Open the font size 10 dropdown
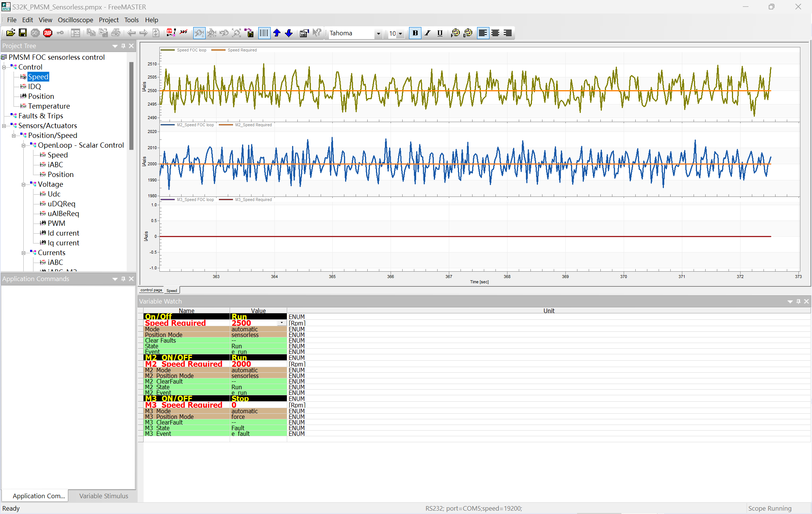Image resolution: width=812 pixels, height=514 pixels. pyautogui.click(x=400, y=33)
